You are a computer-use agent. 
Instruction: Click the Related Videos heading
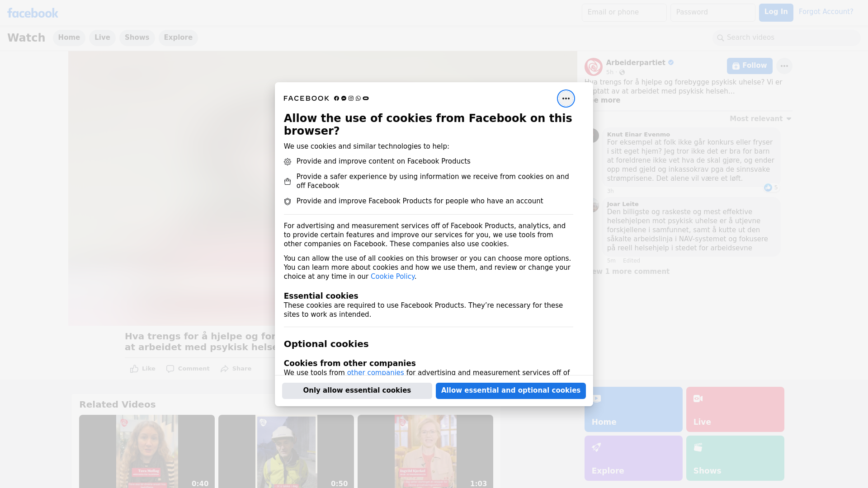117,405
